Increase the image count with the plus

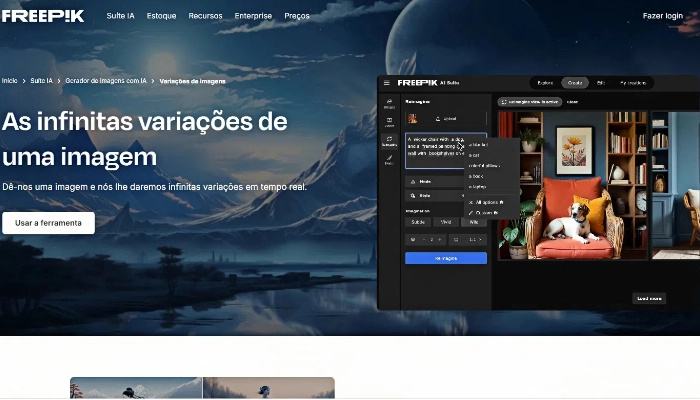coord(440,240)
